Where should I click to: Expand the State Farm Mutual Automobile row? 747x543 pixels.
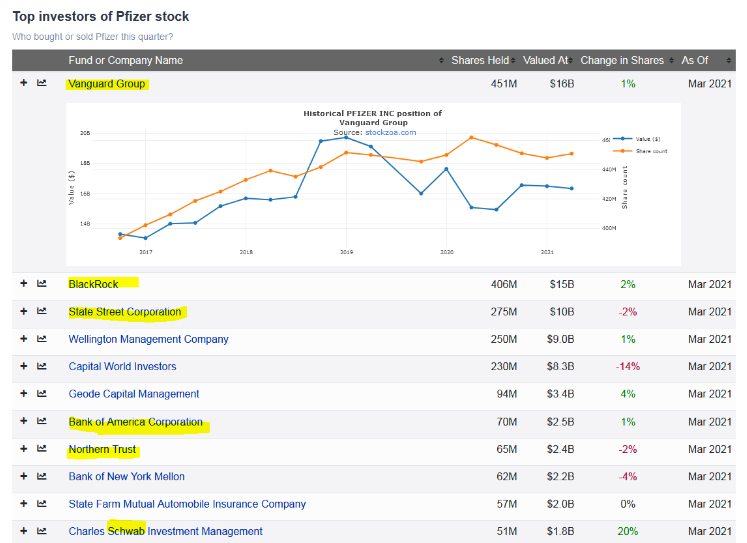coord(23,503)
